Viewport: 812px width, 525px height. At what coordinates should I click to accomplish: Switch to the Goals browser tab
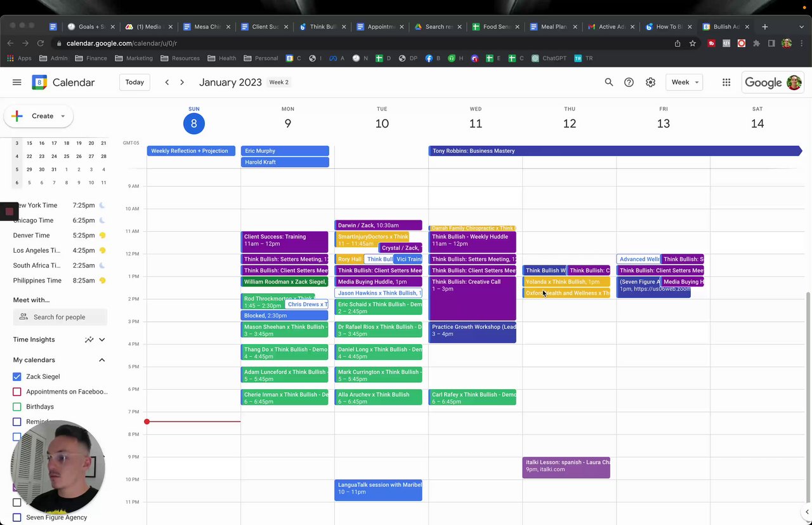tap(91, 27)
